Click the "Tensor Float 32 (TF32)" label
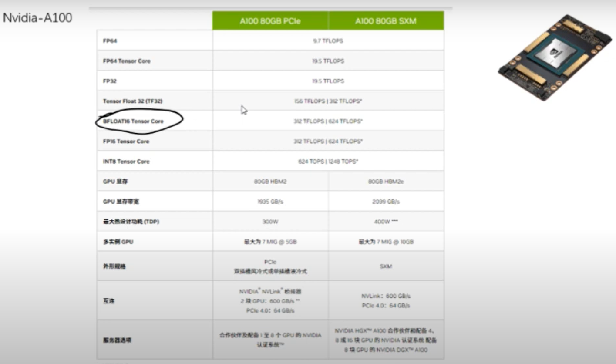This screenshot has height=364, width=616. (x=133, y=101)
